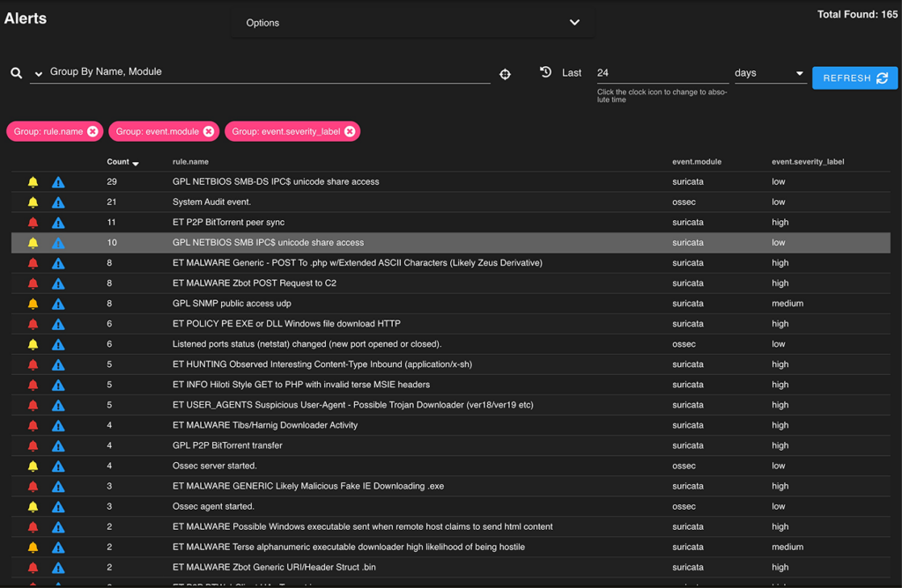Viewport: 902px width, 588px height.
Task: Sort by the rule.name column header
Action: tap(190, 162)
